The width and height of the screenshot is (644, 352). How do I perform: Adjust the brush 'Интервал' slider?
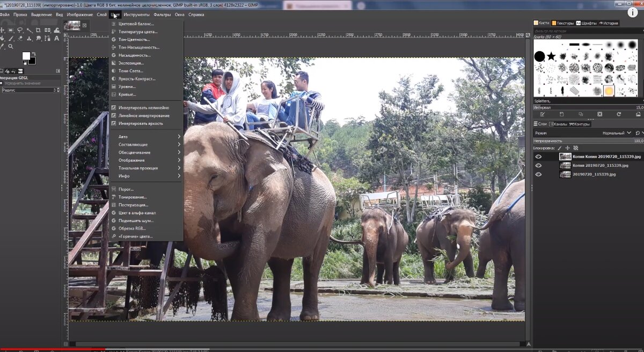click(588, 107)
